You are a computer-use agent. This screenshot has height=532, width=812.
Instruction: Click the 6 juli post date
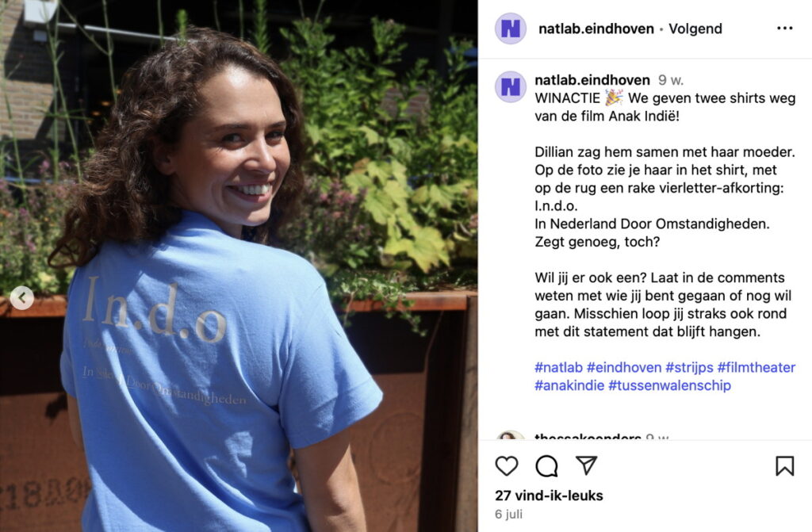click(508, 515)
